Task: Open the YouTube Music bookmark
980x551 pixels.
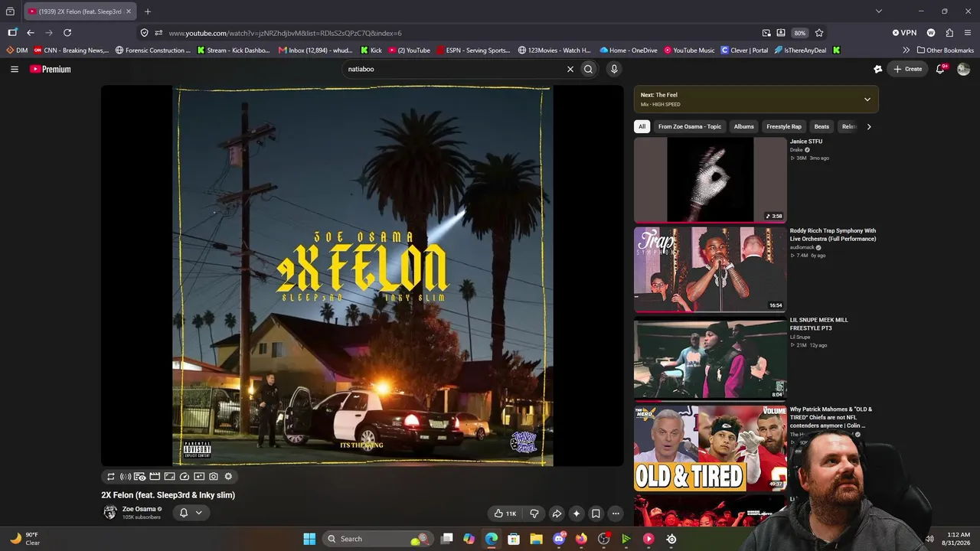Action: click(x=689, y=51)
